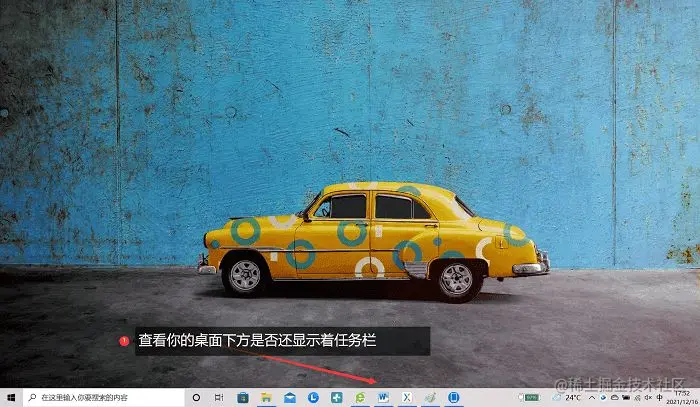Open the teal plus-sign taskbar app
This screenshot has width=700, height=407.
[337, 397]
